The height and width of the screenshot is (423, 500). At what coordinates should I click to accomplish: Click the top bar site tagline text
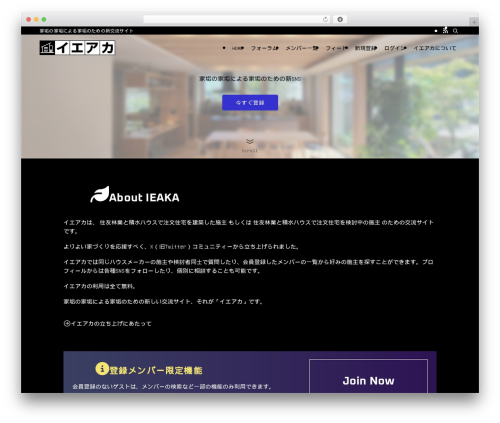point(86,31)
